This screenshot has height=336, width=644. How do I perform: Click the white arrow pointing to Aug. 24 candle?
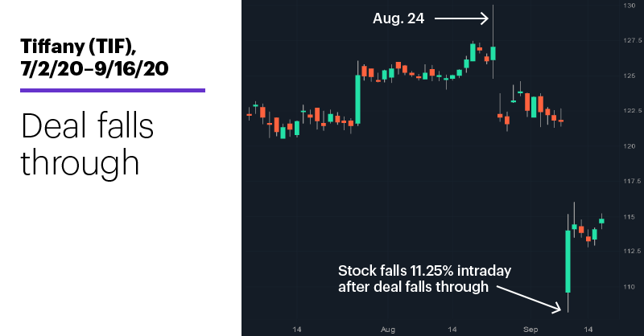(461, 18)
